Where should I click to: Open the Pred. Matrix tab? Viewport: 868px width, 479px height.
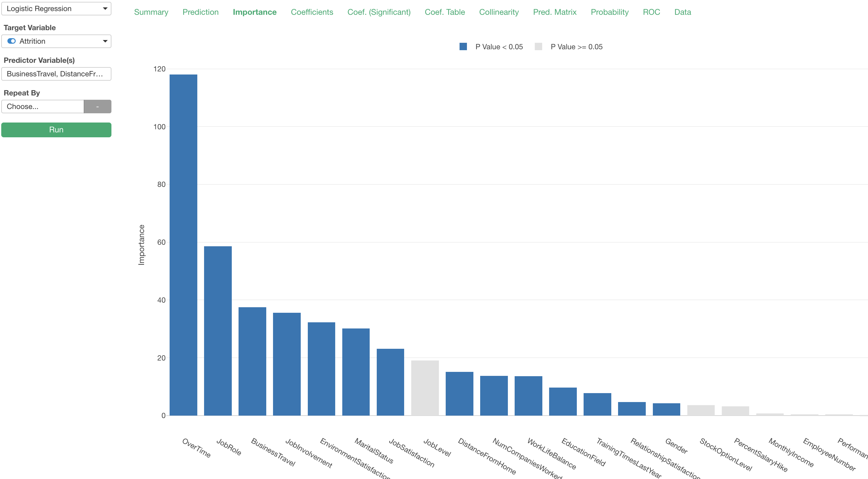555,12
